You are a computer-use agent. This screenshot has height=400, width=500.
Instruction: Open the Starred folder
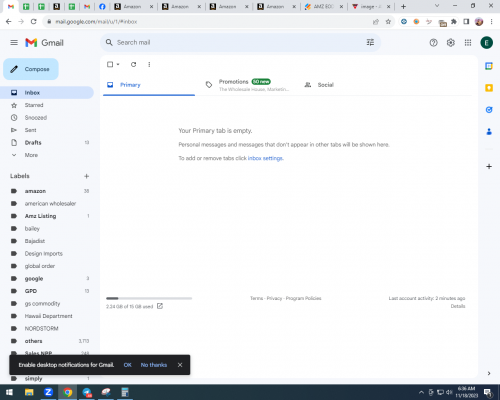click(47, 105)
